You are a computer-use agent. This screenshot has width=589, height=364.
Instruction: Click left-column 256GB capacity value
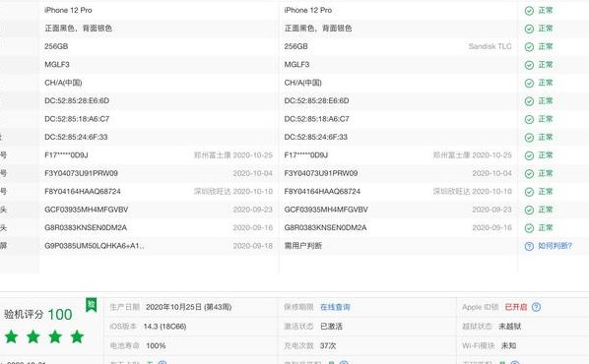pyautogui.click(x=56, y=46)
